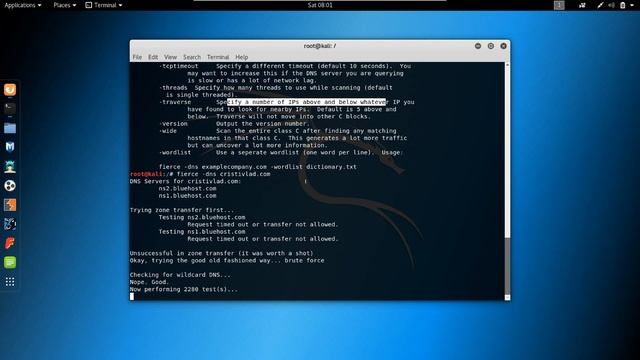Image resolution: width=640 pixels, height=360 pixels.
Task: Open the Terminal icon in the dock
Action: tap(10, 108)
